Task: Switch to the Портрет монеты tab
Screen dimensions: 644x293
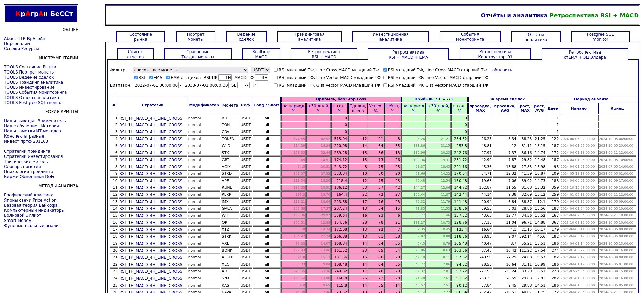Action: 196,37
